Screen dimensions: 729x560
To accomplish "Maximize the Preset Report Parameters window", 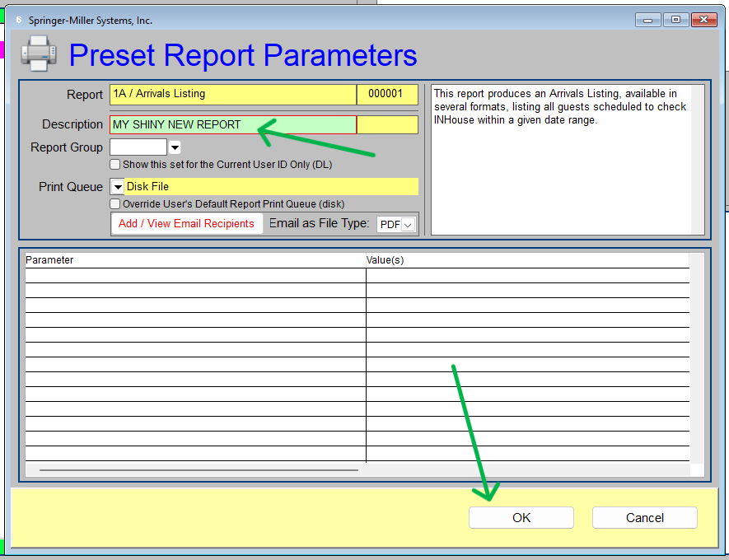I will 675,20.
